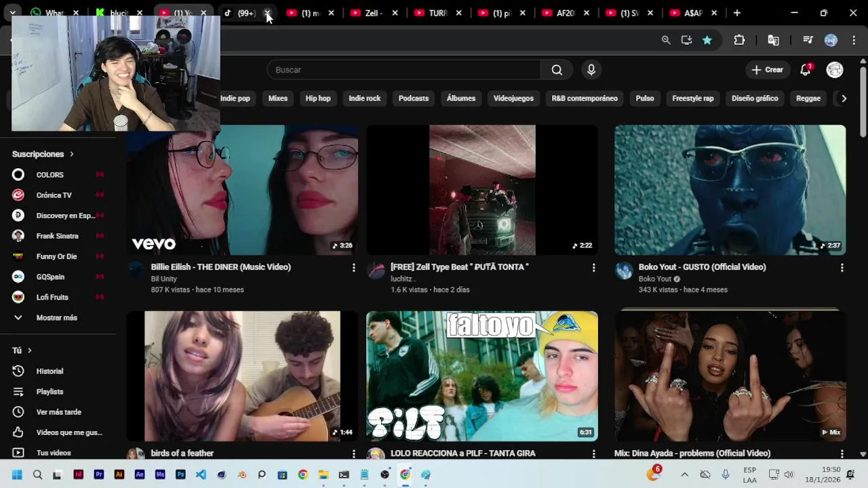The image size is (868, 488).
Task: Open options menu for birds of a feather video
Action: tap(353, 453)
